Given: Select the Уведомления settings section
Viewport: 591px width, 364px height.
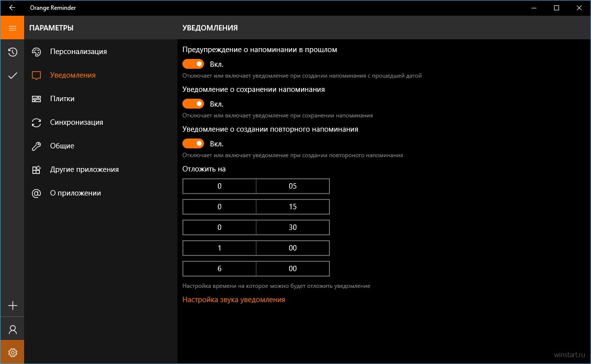Looking at the screenshot, I should pos(101,75).
